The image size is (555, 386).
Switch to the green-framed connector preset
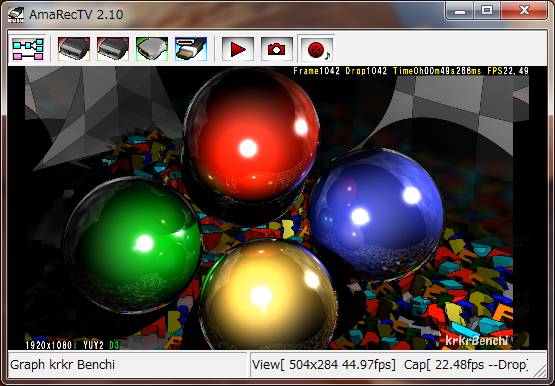tap(152, 49)
